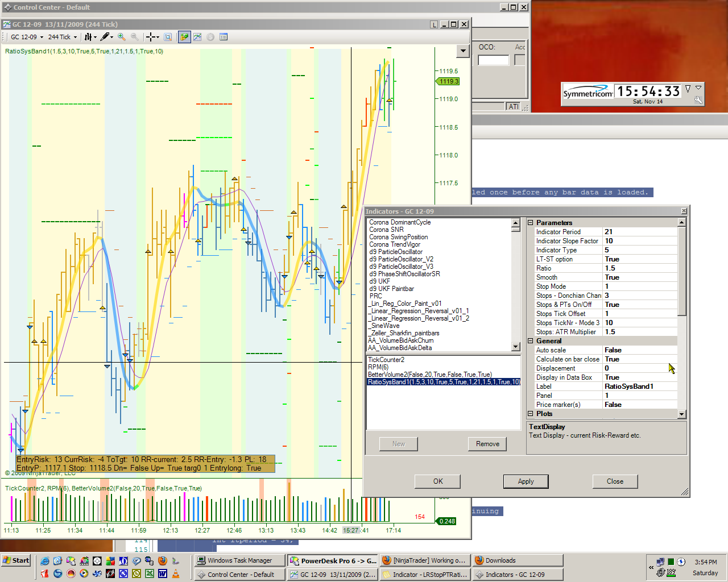This screenshot has width=728, height=582.
Task: Click the zoom out magnifier icon
Action: (135, 37)
